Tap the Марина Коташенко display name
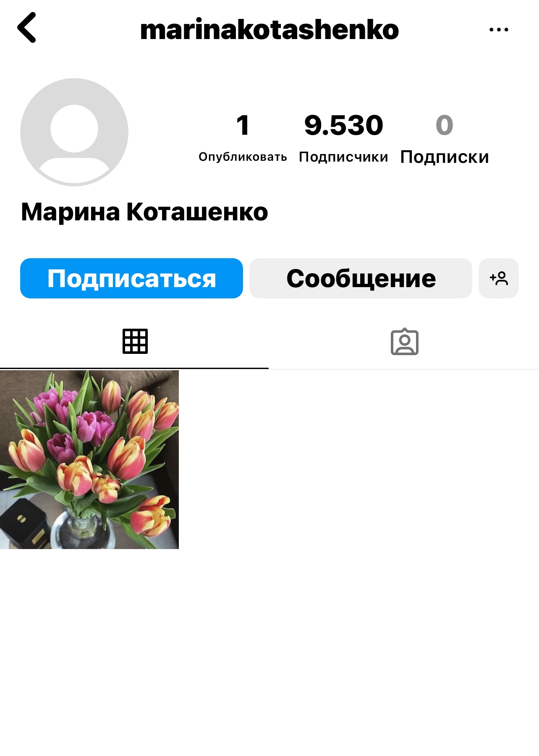 (x=144, y=212)
